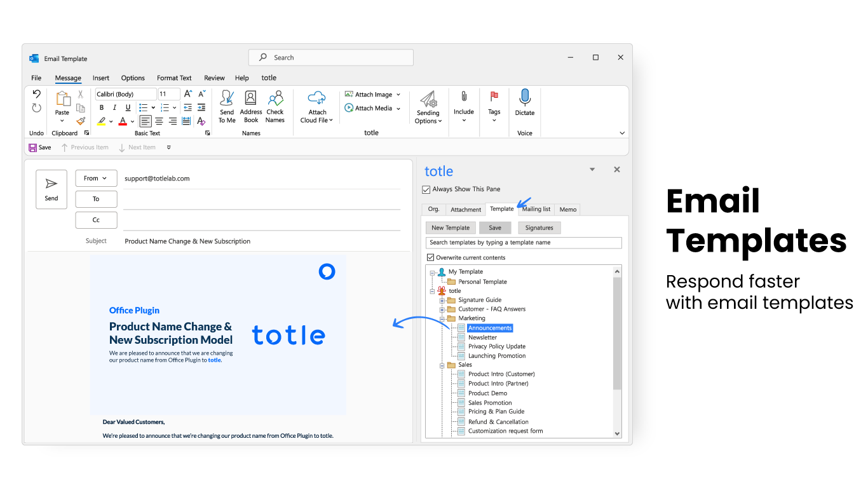Select the Memo pane tab

(568, 209)
